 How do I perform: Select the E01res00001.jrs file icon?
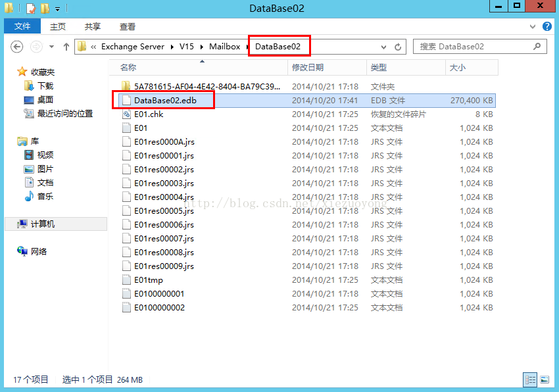126,155
